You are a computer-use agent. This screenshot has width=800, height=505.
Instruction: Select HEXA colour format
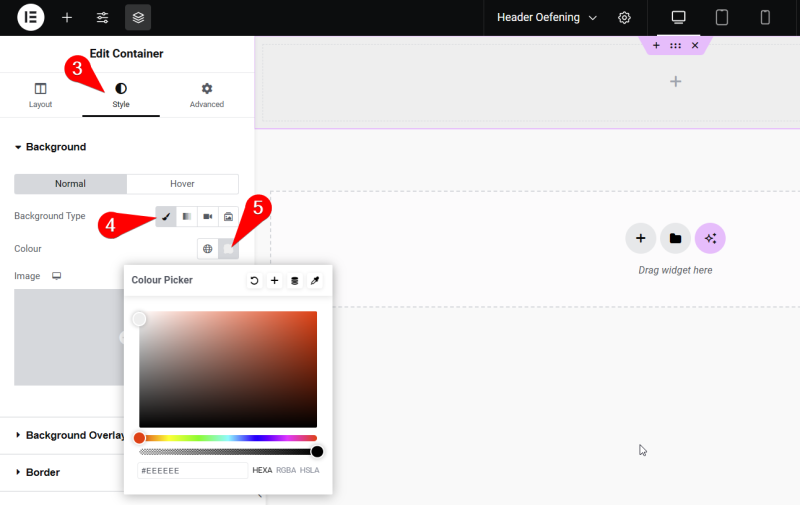(x=262, y=470)
